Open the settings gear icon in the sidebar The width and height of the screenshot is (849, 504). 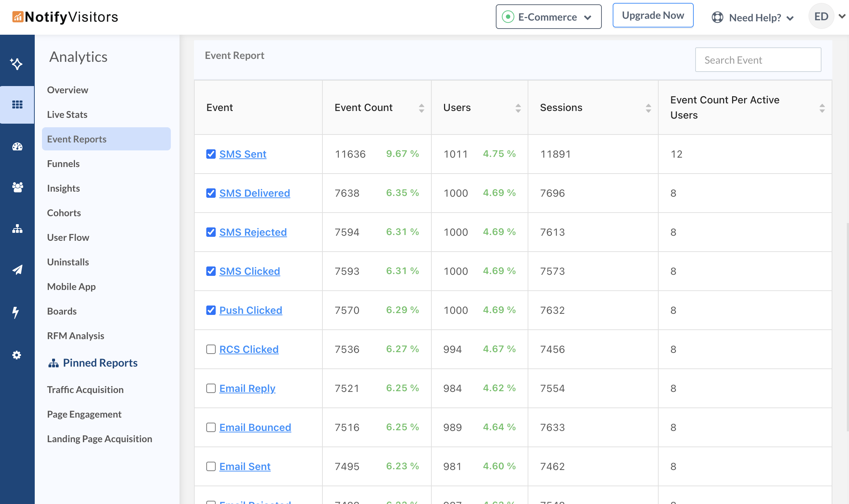[17, 355]
